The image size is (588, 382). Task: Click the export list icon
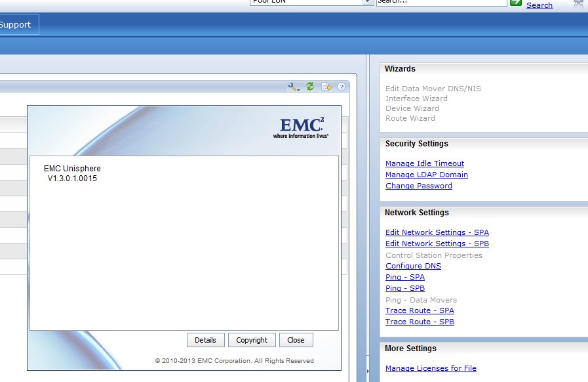pyautogui.click(x=326, y=87)
